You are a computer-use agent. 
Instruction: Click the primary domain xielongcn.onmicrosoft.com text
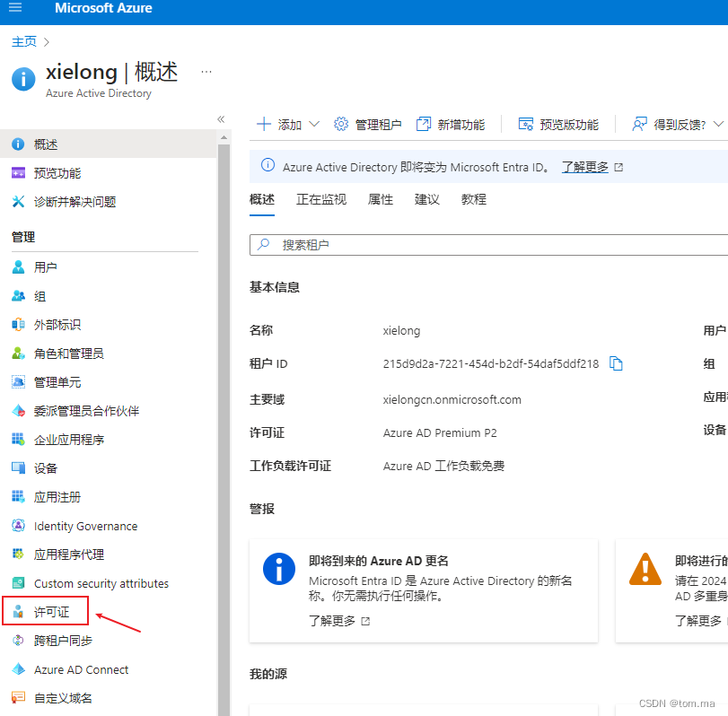pyautogui.click(x=452, y=399)
